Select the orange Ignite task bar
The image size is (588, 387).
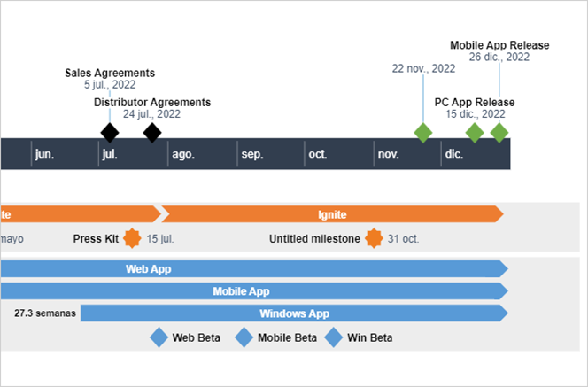pyautogui.click(x=332, y=214)
